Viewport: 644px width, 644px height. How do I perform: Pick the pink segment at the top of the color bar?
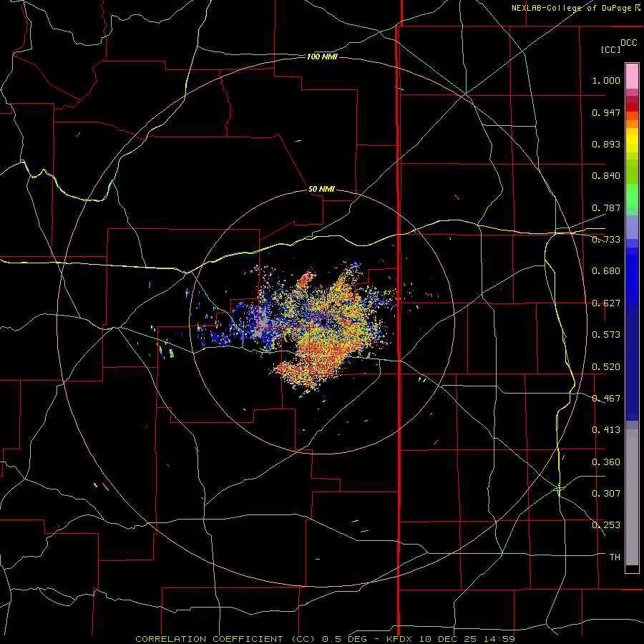632,77
